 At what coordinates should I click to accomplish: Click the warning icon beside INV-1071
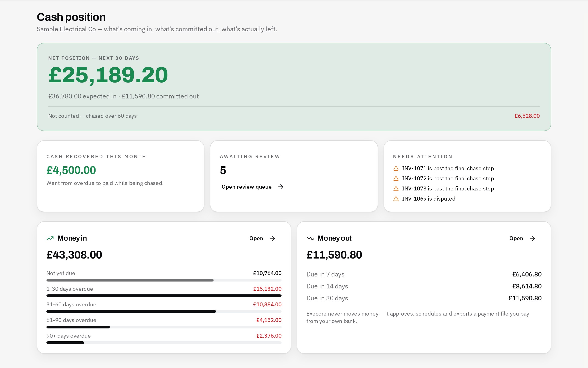pyautogui.click(x=396, y=168)
